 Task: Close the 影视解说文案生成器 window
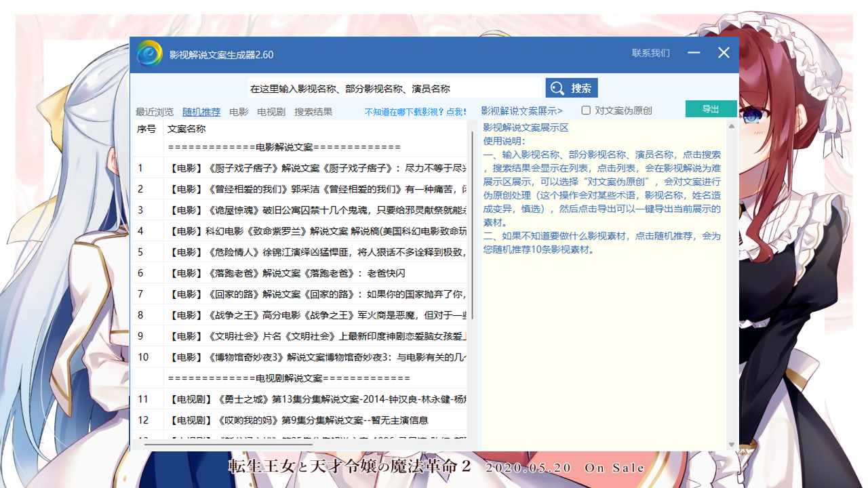pyautogui.click(x=724, y=53)
